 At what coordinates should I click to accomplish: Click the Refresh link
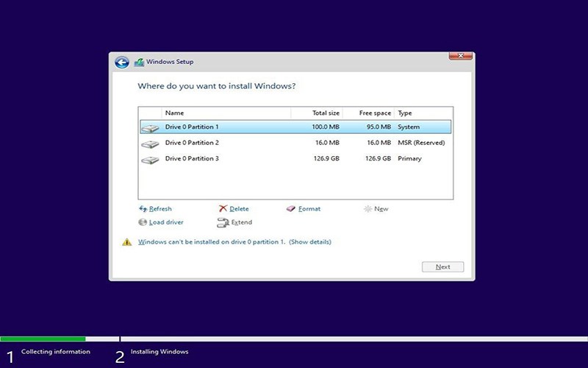coord(160,209)
